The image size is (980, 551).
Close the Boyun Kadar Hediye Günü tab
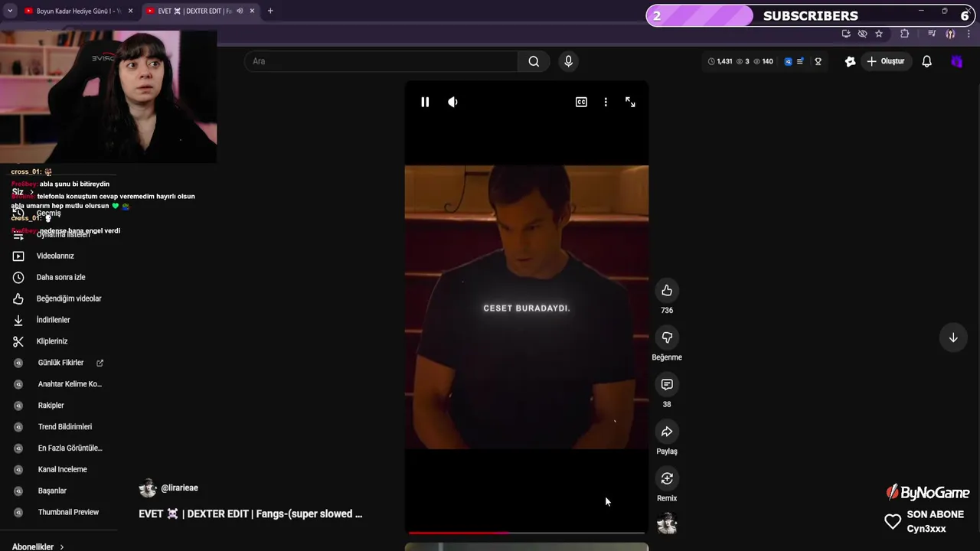[130, 11]
